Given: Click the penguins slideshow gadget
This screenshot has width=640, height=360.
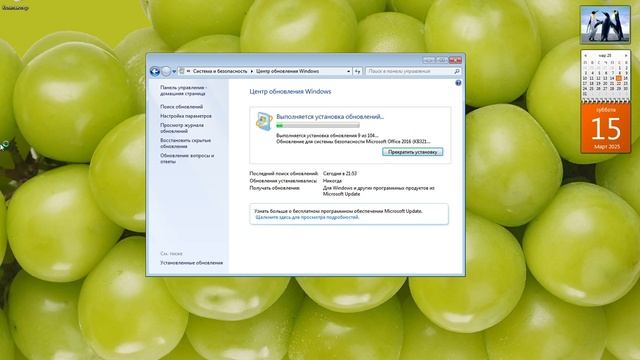Looking at the screenshot, I should 605,25.
